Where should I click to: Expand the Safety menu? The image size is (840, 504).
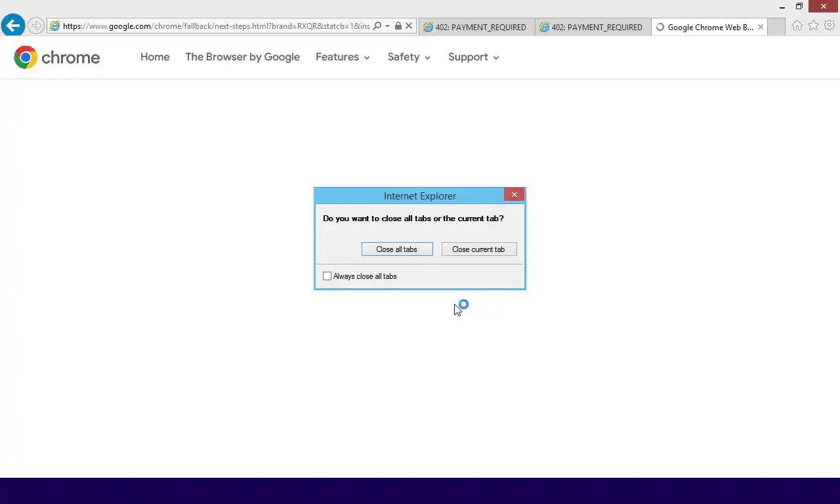pyautogui.click(x=409, y=57)
